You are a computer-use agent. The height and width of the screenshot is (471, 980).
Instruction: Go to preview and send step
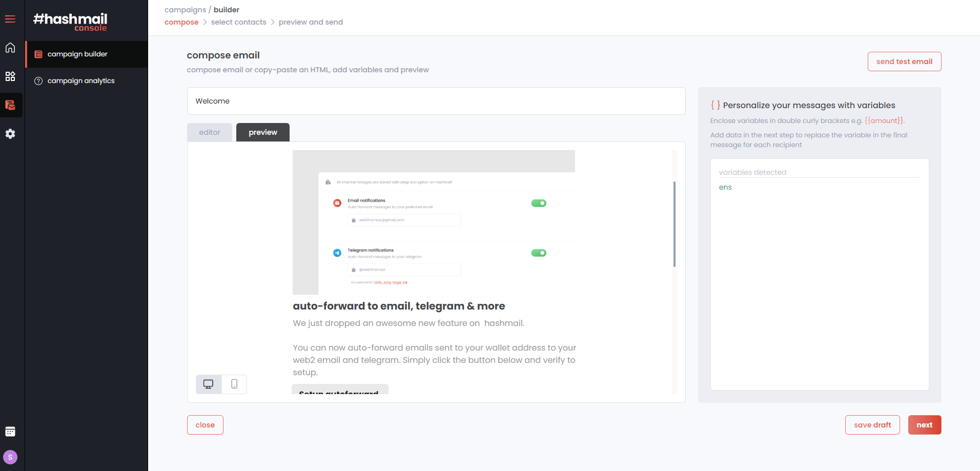point(311,22)
